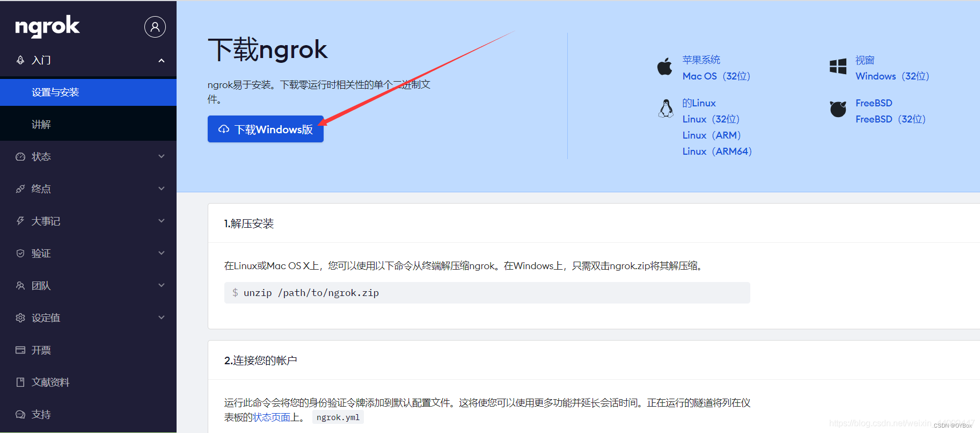Click the lightning icon beside 大事记
This screenshot has width=980, height=433.
(20, 221)
